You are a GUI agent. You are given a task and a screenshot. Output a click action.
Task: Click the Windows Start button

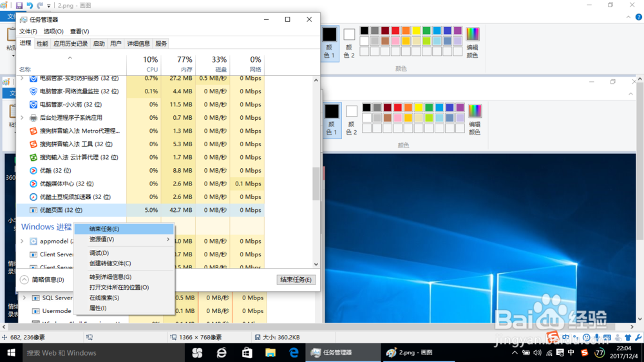11,352
